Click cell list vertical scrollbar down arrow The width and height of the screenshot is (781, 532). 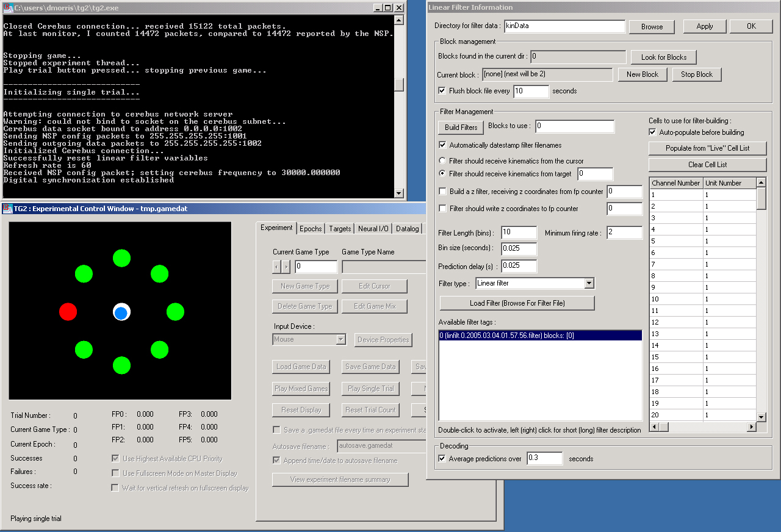pyautogui.click(x=761, y=417)
